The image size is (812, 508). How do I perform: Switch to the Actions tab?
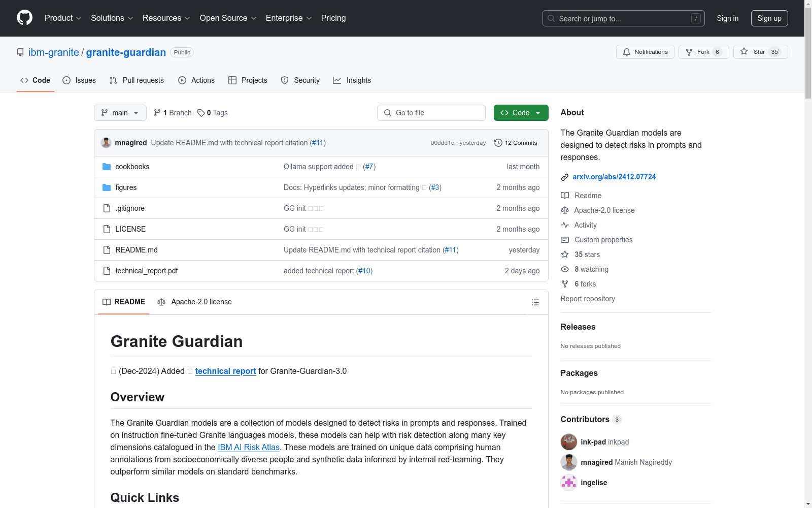click(x=196, y=80)
